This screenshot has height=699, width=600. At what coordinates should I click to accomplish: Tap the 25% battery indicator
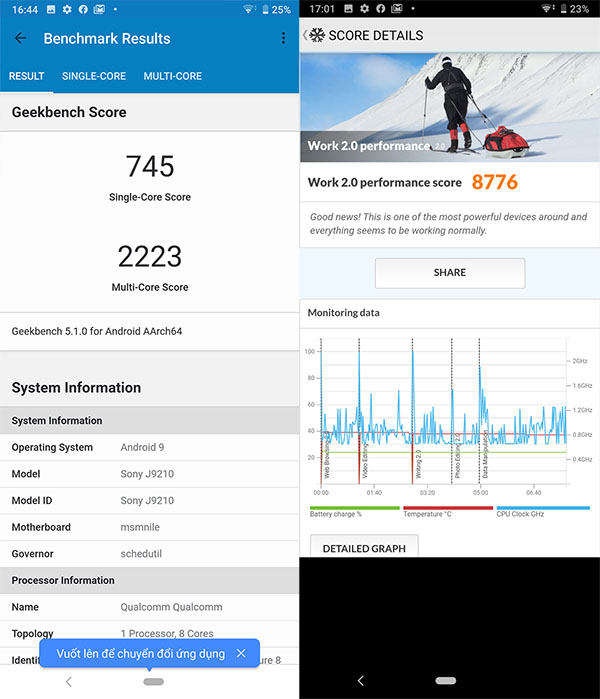point(276,9)
